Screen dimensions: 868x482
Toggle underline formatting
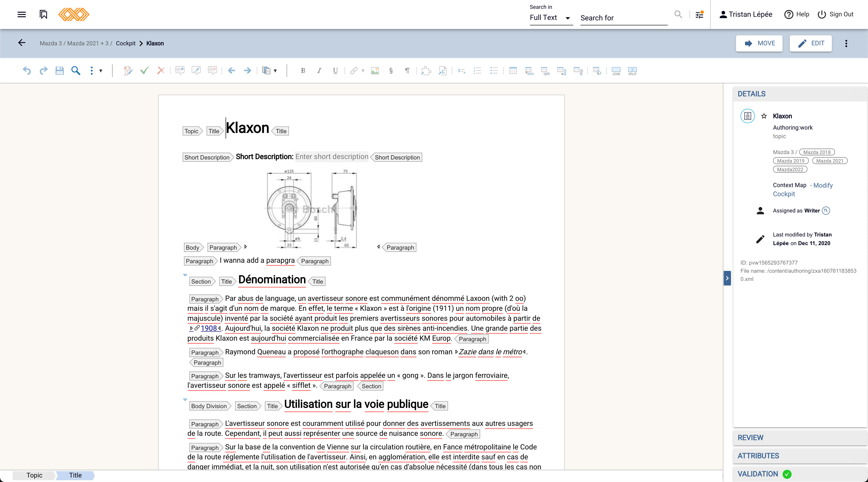[335, 71]
